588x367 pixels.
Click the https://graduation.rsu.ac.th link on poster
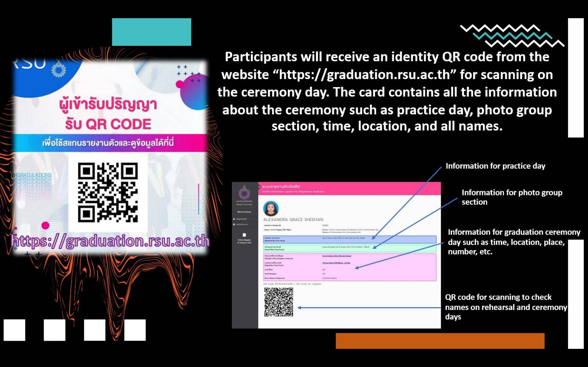(x=110, y=241)
